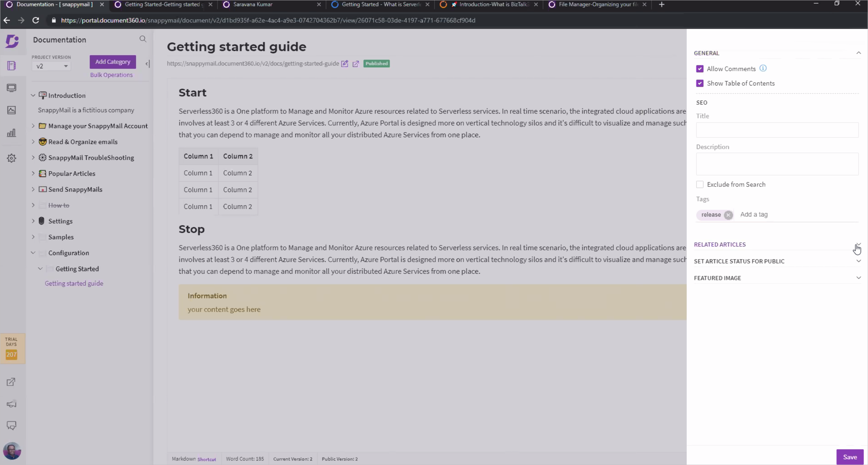Collapse the Introduction category
Screen dimensions: 868x465
tap(33, 95)
